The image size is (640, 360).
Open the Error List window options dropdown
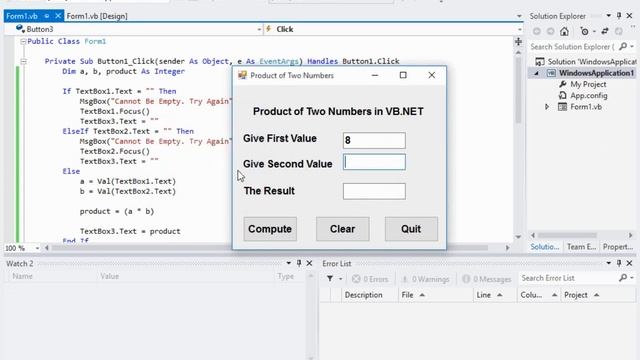(608, 263)
